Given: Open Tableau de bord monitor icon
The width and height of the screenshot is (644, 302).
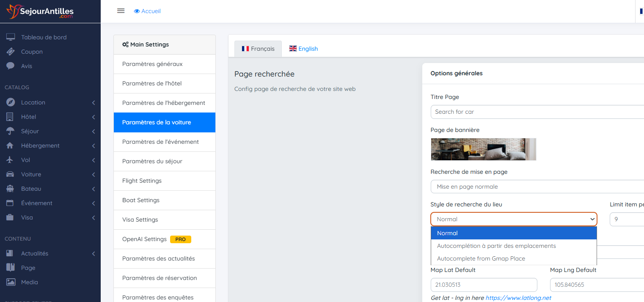Looking at the screenshot, I should [11, 37].
